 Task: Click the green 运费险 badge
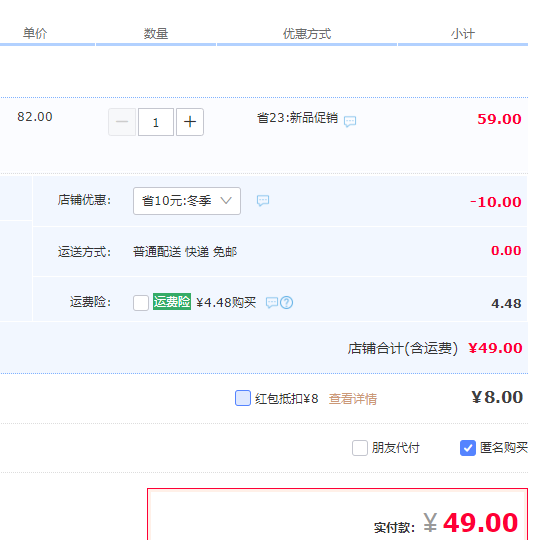tap(172, 301)
